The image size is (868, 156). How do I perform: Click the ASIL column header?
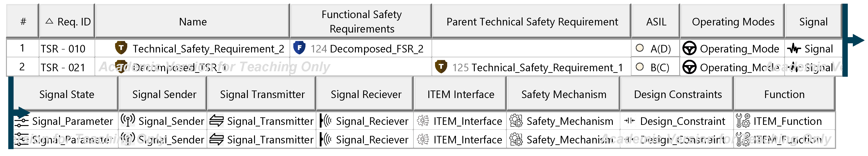pyautogui.click(x=656, y=22)
